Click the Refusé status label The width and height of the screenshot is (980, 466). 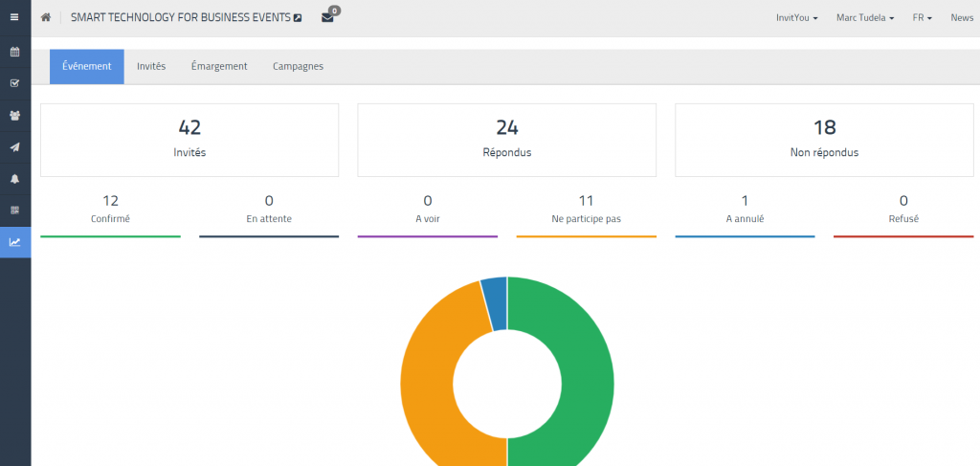[903, 219]
